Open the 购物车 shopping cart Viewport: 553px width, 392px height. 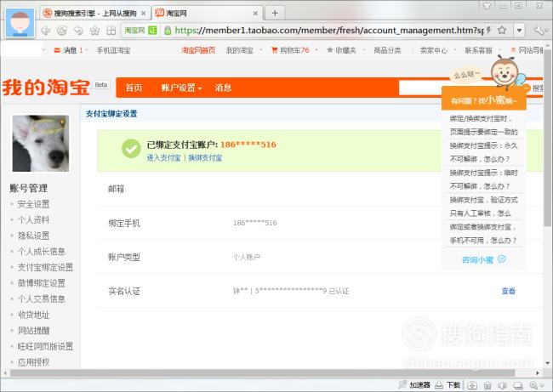point(290,50)
